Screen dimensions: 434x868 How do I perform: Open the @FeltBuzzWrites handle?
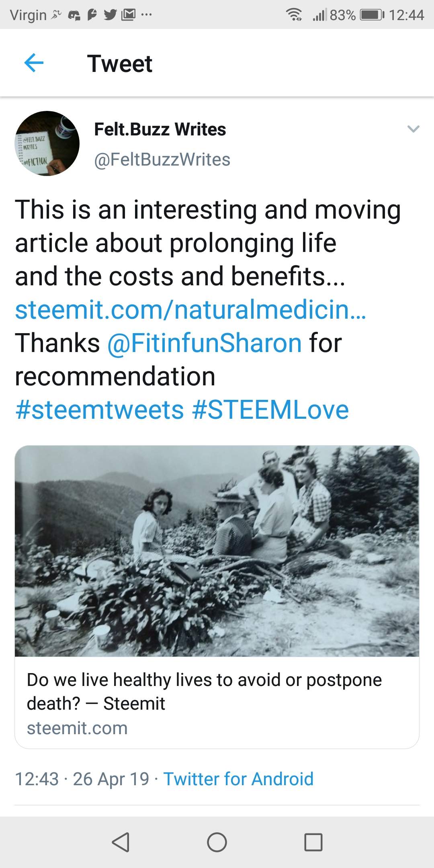tap(162, 160)
